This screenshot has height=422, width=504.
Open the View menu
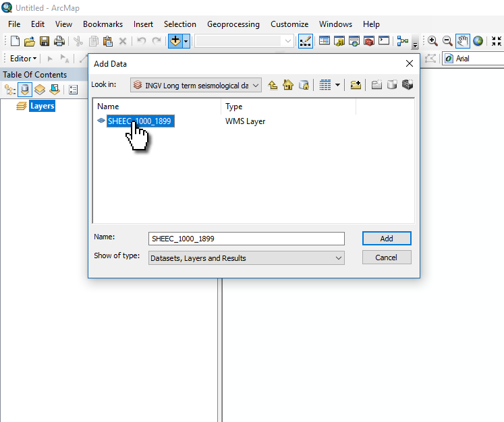pos(63,24)
